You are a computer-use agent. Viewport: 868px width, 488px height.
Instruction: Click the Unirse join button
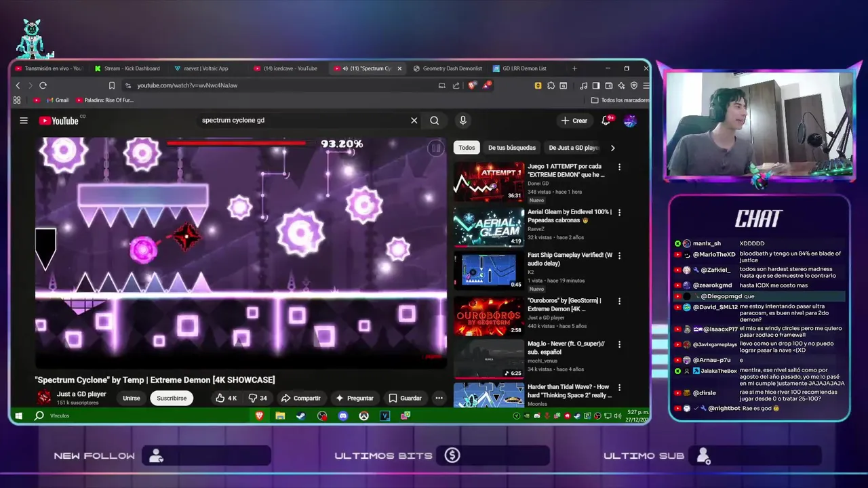[132, 398]
